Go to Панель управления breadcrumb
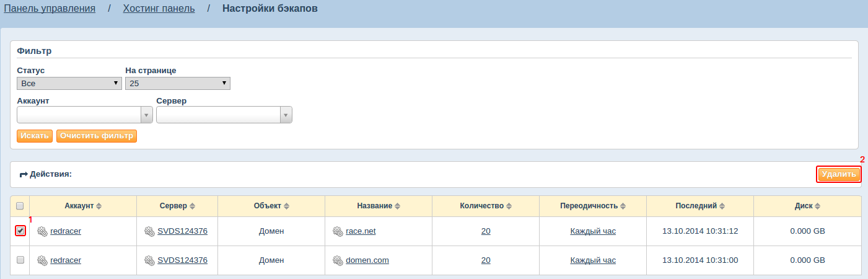The height and width of the screenshot is (279, 868). 50,9
